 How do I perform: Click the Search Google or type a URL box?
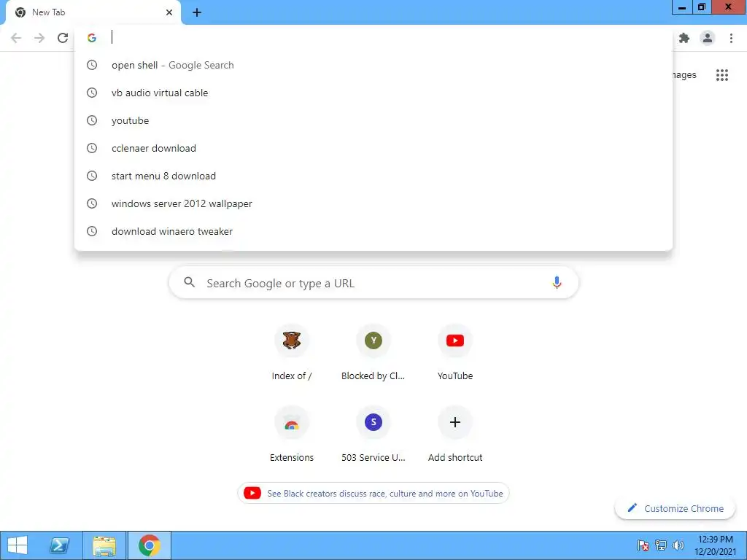pyautogui.click(x=373, y=283)
